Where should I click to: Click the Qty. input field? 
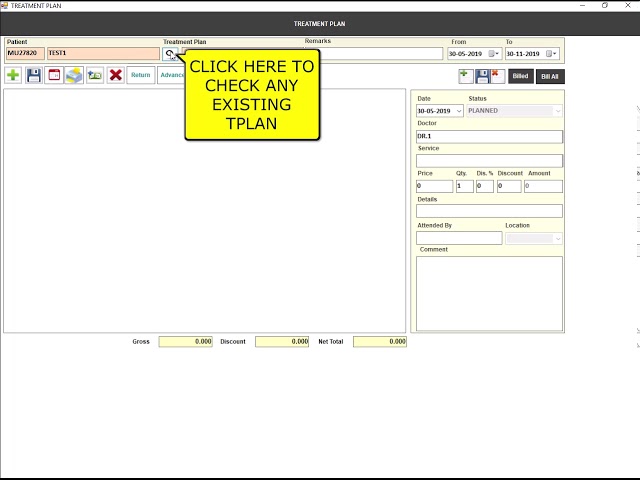(464, 186)
